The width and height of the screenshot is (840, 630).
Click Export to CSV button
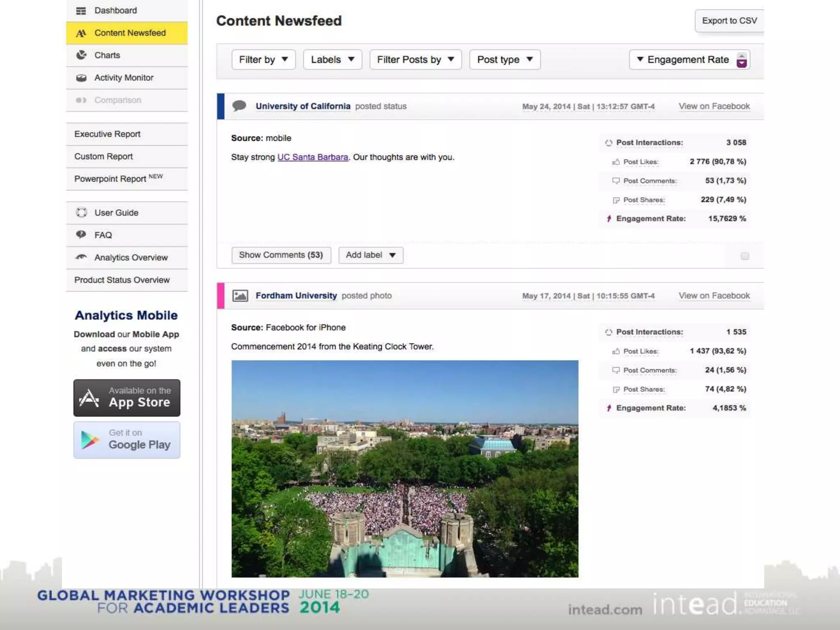(729, 21)
